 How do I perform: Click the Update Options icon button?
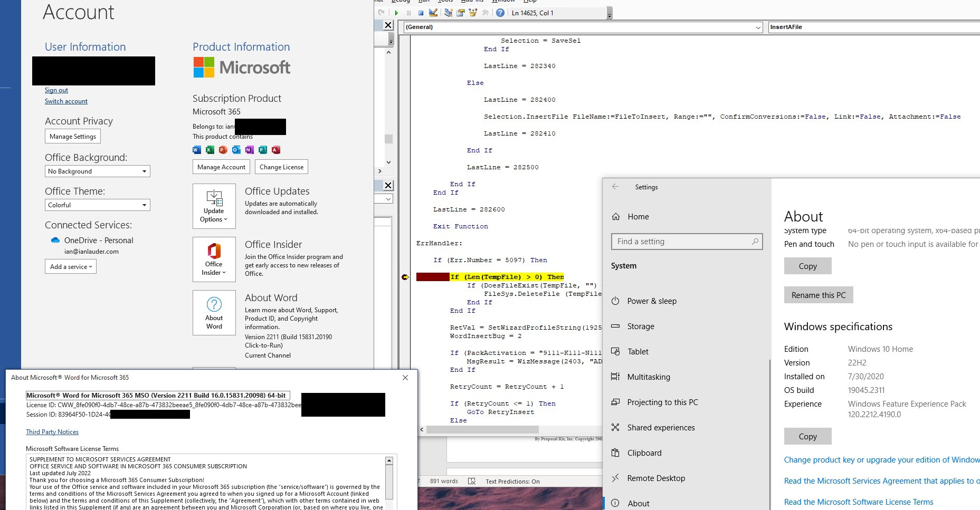(x=214, y=206)
